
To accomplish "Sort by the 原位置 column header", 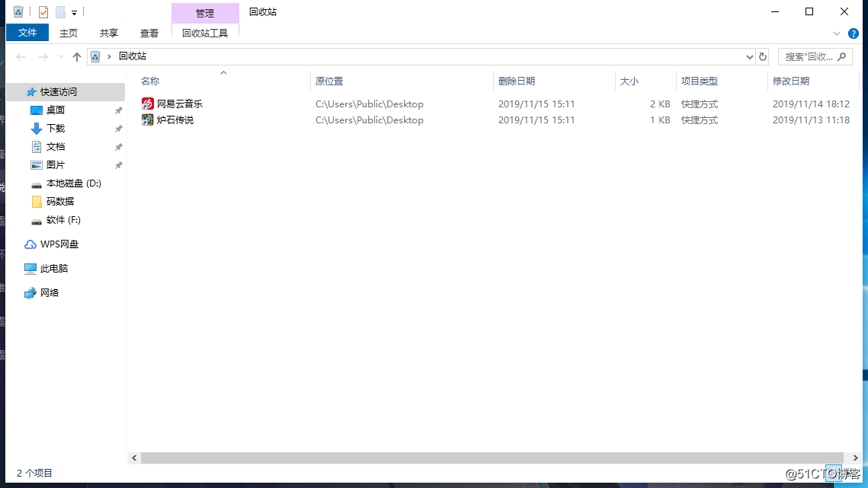I will [x=329, y=81].
